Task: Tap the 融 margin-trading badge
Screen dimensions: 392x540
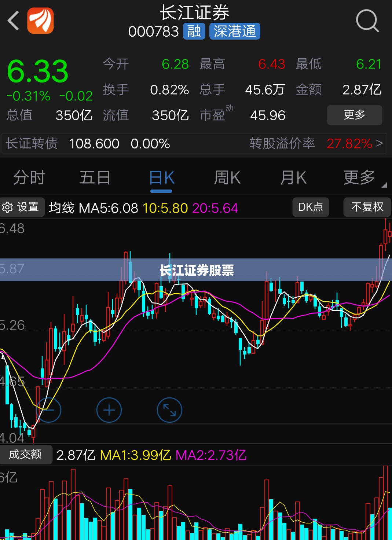Action: pyautogui.click(x=194, y=31)
